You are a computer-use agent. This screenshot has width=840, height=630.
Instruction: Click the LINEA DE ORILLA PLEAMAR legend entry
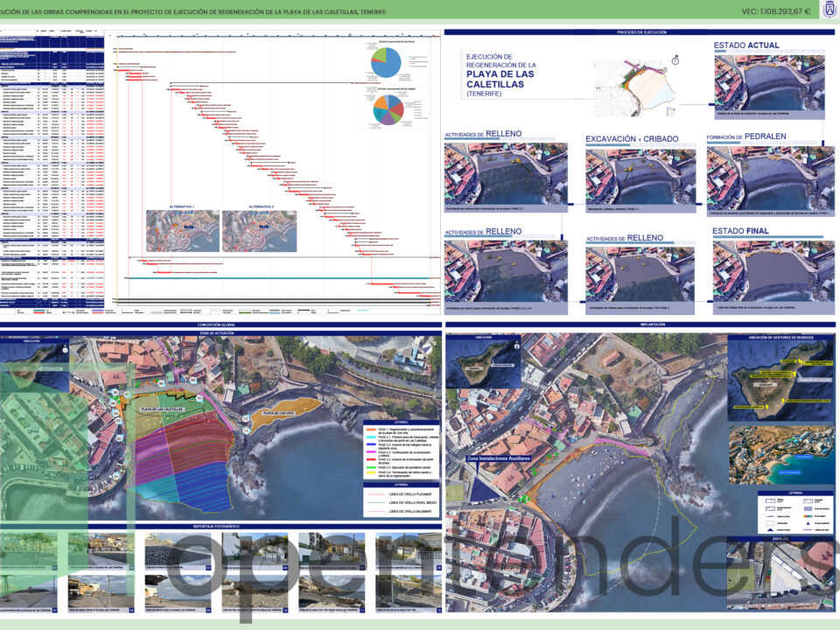tap(400, 494)
